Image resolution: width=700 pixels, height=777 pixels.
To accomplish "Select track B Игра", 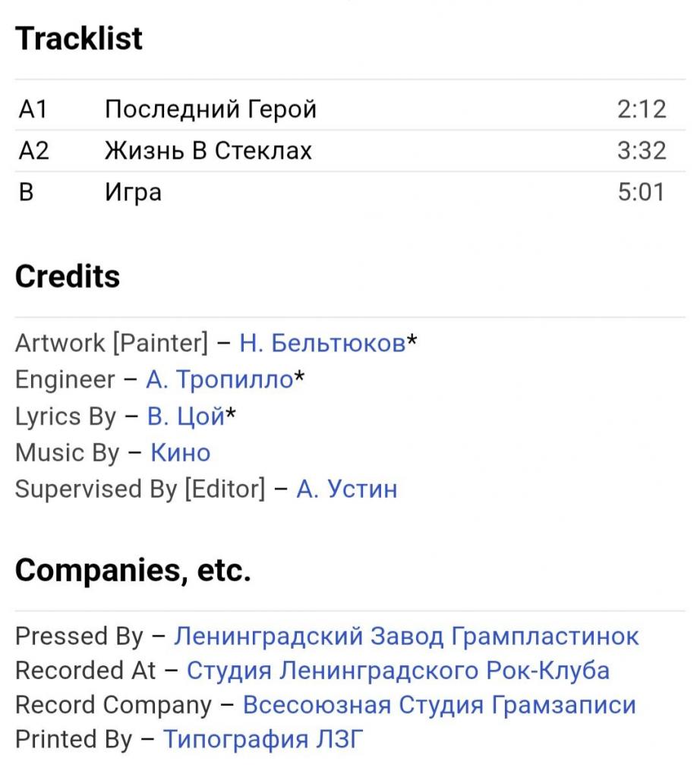I will point(350,192).
